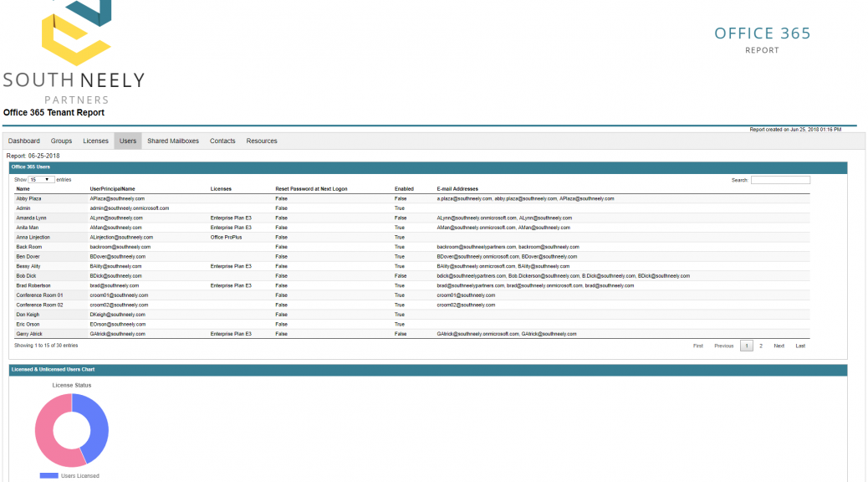Sort by Reset Password at Next Logon

click(x=311, y=189)
